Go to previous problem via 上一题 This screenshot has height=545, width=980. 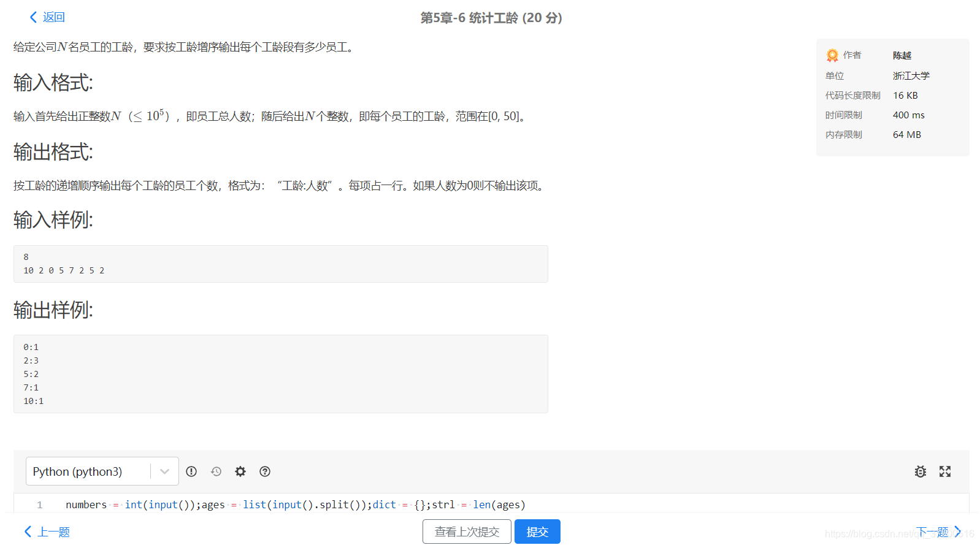(x=47, y=532)
